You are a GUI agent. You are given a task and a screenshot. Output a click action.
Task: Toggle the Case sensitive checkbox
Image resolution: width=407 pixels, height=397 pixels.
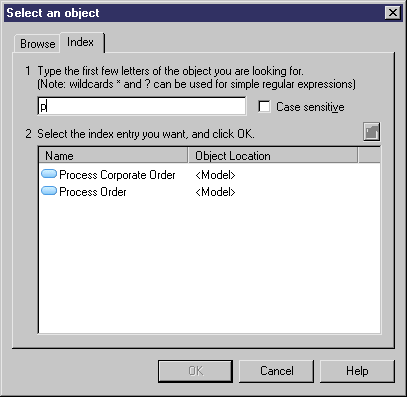[264, 107]
